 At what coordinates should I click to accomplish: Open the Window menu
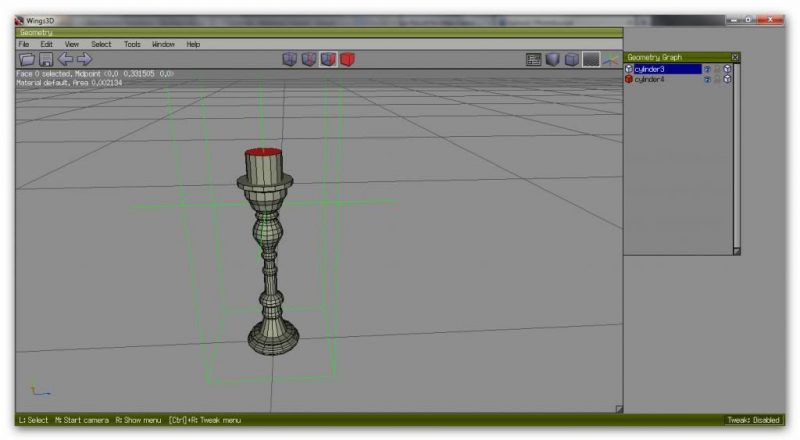coord(163,44)
